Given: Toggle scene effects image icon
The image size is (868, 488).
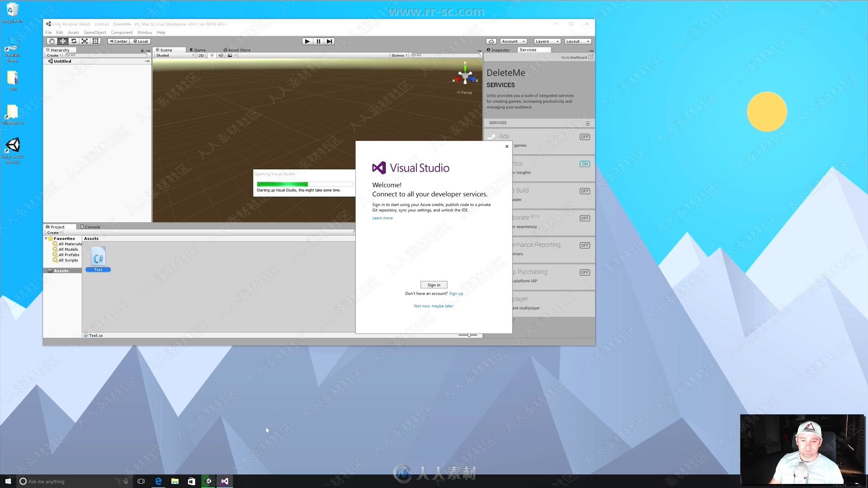Looking at the screenshot, I should pyautogui.click(x=230, y=56).
